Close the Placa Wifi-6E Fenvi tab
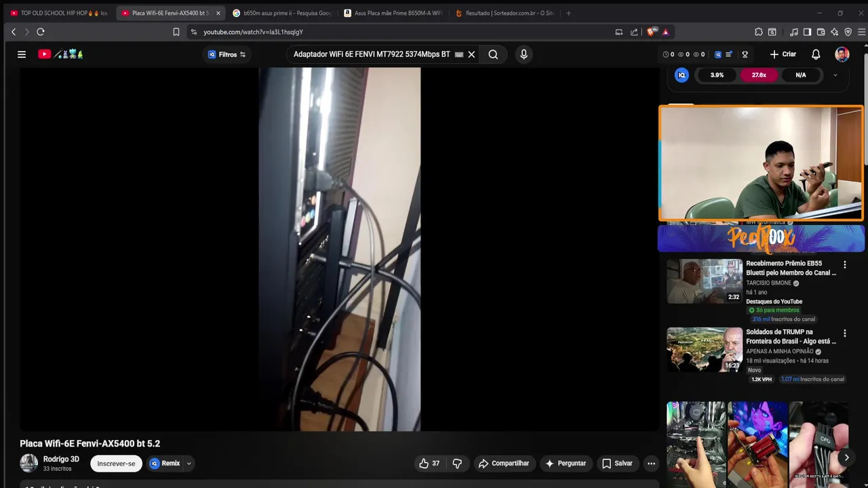This screenshot has width=868, height=488. tap(218, 13)
